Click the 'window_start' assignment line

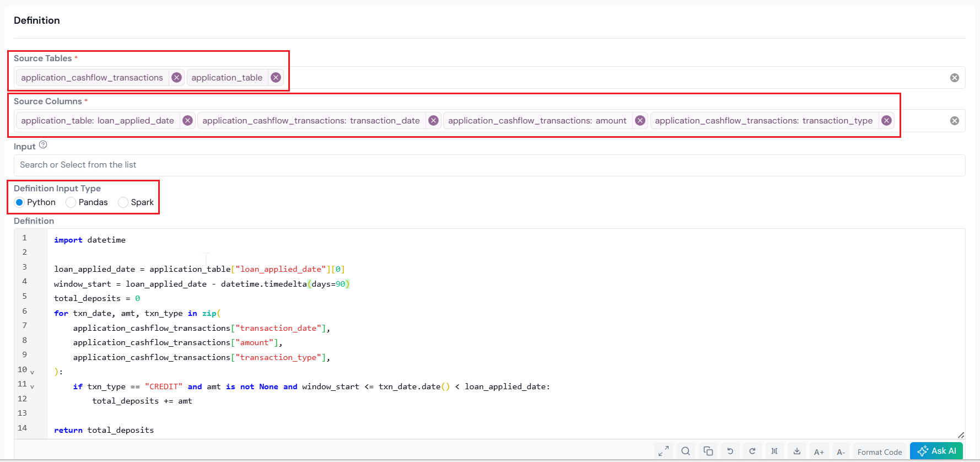click(202, 284)
